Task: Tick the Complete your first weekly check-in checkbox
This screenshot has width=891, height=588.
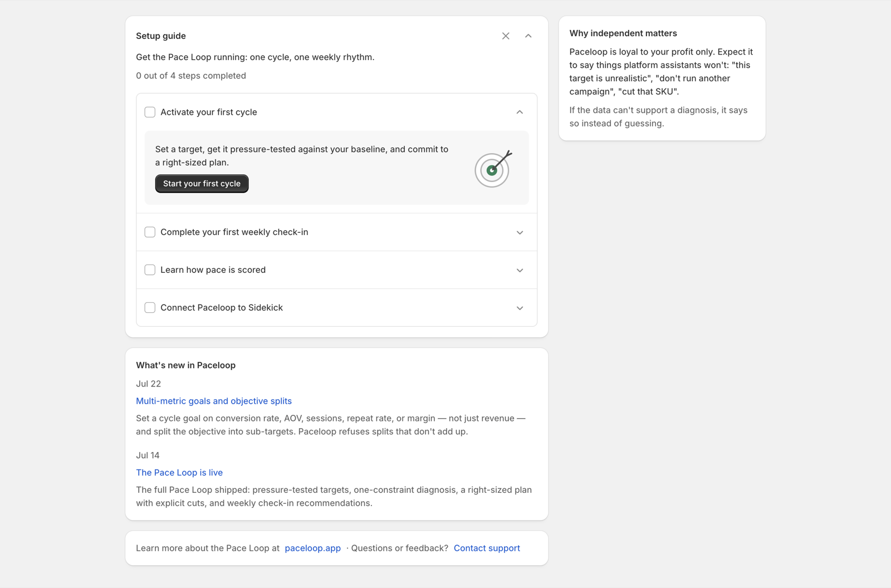Action: point(150,232)
